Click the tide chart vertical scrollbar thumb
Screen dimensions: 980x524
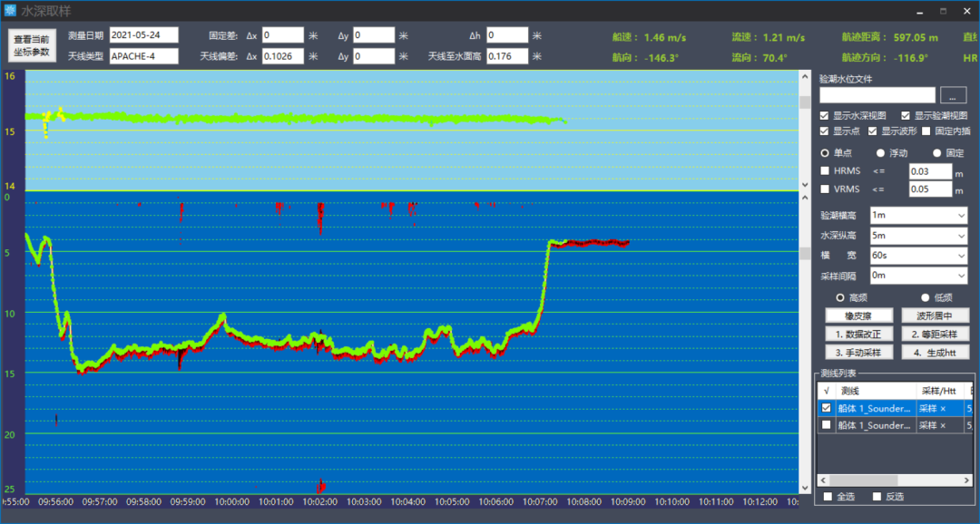(x=804, y=102)
